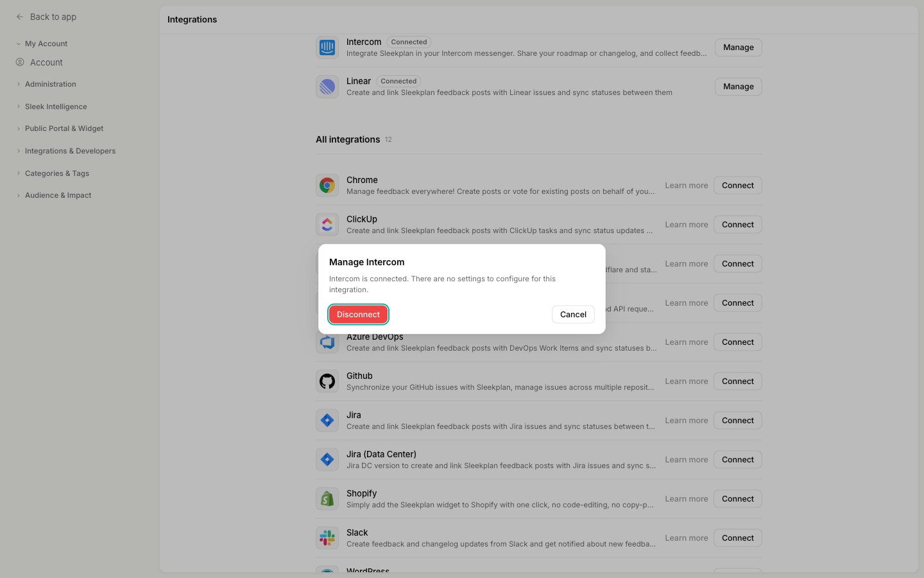The image size is (924, 578).
Task: Manage the Linear integration
Action: pyautogui.click(x=739, y=87)
